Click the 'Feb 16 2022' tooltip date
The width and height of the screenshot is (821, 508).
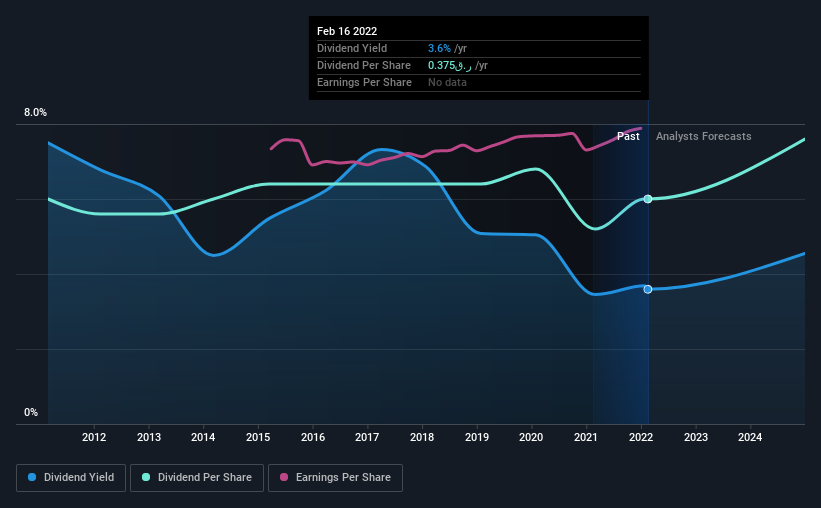click(x=347, y=31)
